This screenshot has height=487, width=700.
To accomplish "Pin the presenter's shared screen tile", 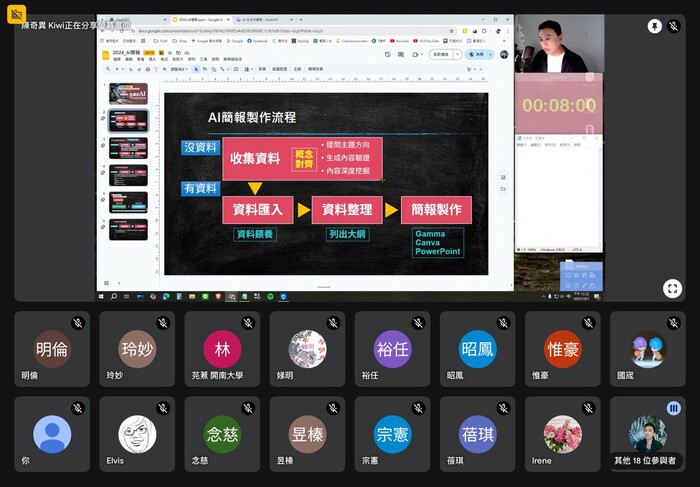I will [654, 26].
